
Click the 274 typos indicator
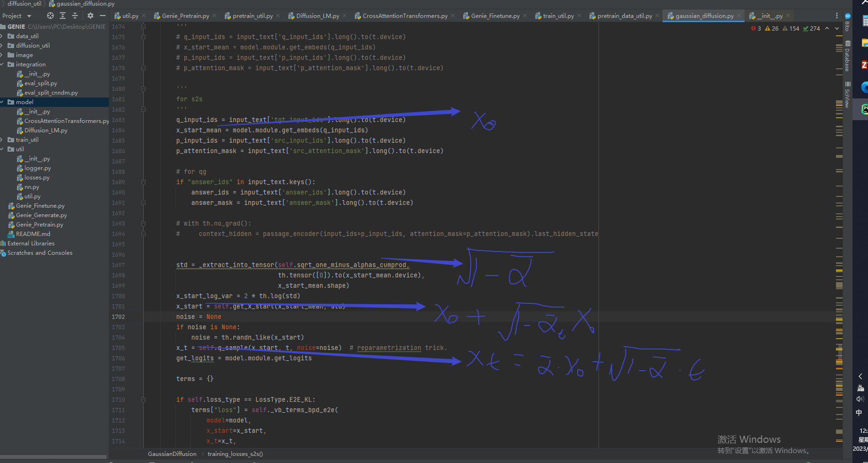pos(811,29)
